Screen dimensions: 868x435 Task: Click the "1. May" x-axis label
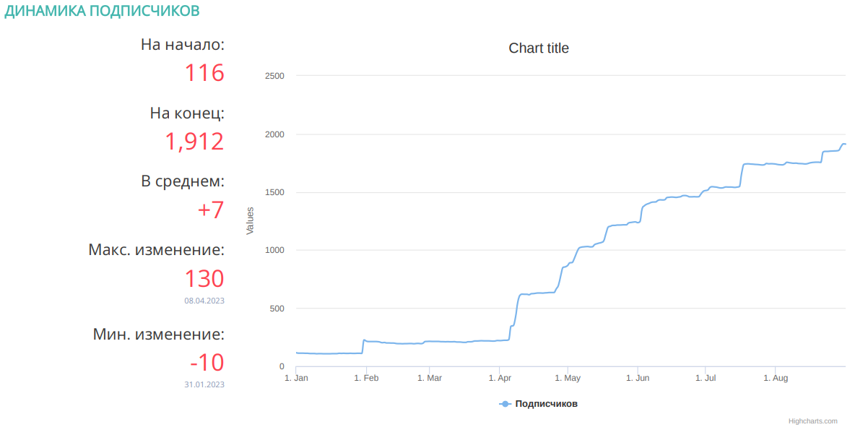point(568,378)
